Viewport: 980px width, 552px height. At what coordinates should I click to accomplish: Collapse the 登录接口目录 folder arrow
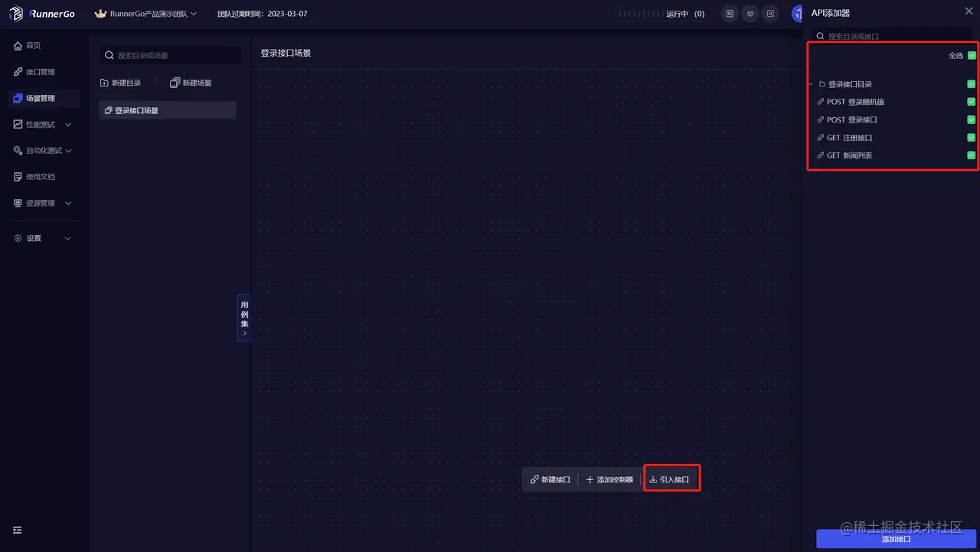pos(811,84)
